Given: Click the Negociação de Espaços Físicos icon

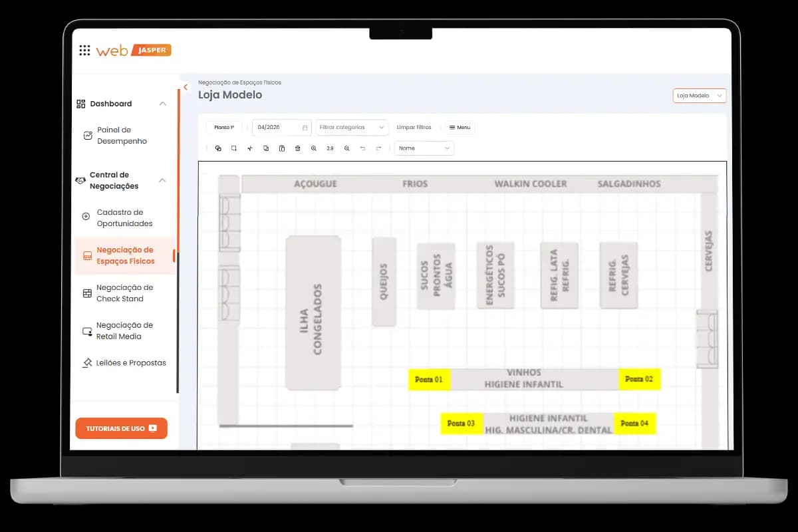Looking at the screenshot, I should coord(87,256).
